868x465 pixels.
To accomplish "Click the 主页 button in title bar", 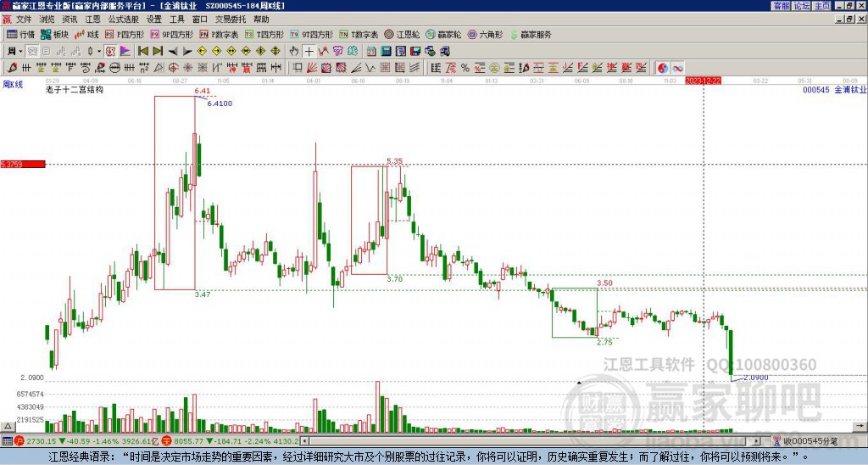I will (822, 6).
